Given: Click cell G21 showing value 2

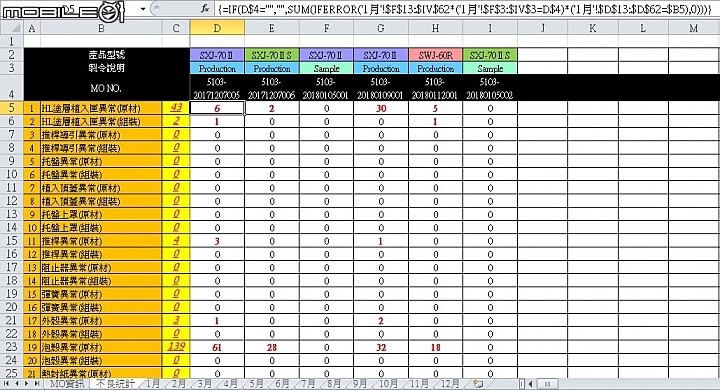Looking at the screenshot, I should [x=381, y=321].
